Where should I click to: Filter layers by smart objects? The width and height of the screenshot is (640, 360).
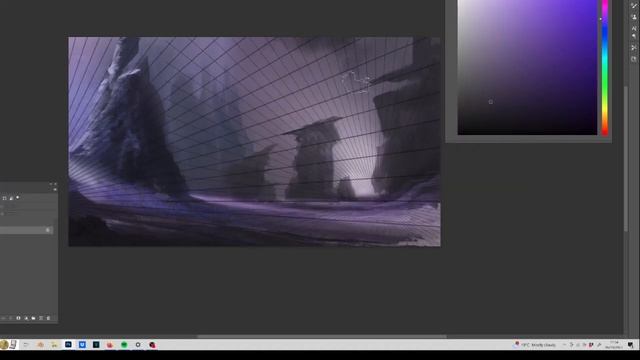tap(11, 198)
